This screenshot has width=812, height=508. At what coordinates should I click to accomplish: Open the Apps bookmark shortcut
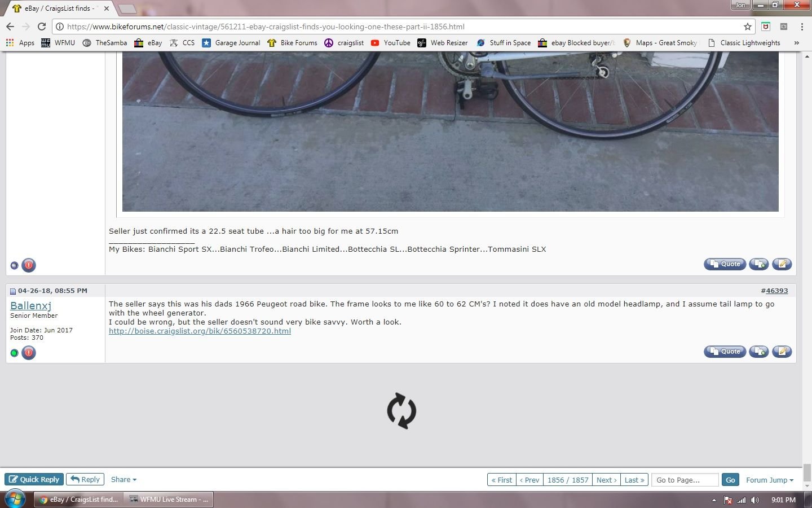coord(20,43)
